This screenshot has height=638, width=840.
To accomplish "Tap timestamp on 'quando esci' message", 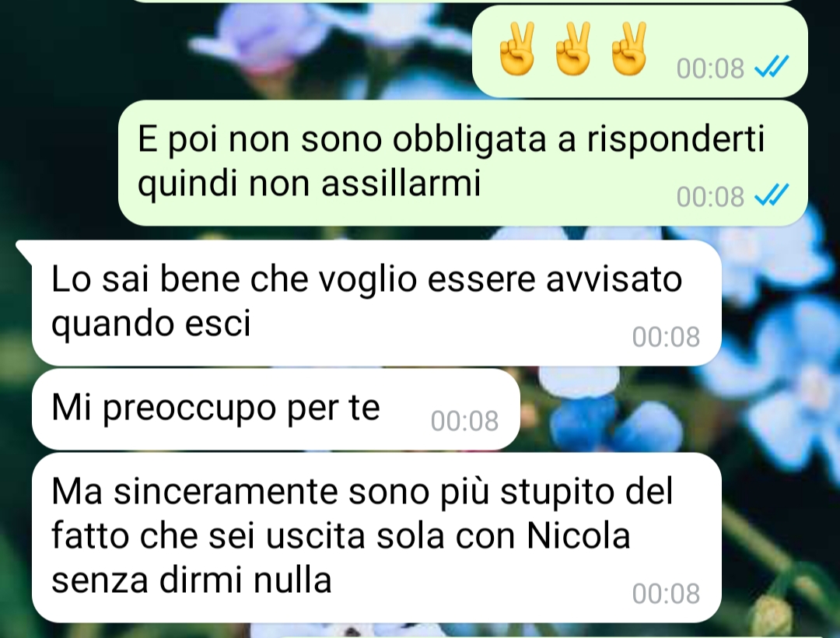I will pos(666,337).
